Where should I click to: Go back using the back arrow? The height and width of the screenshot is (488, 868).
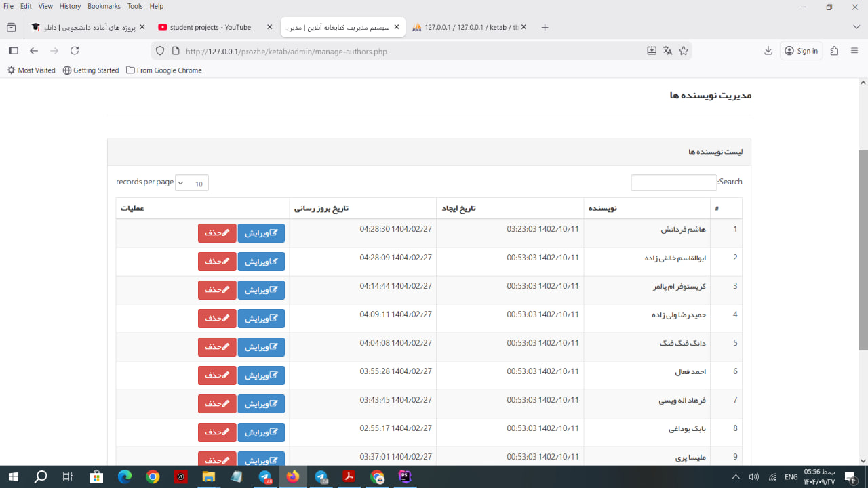point(34,51)
